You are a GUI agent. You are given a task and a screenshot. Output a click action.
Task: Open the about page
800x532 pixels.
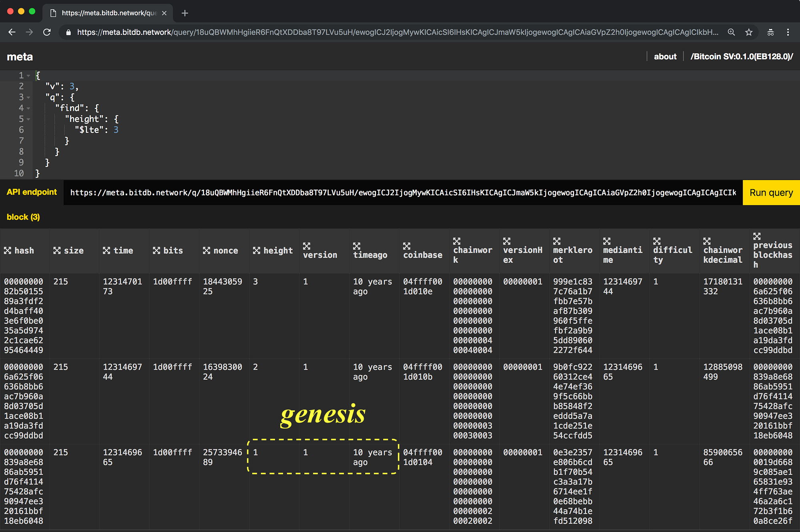tap(665, 56)
